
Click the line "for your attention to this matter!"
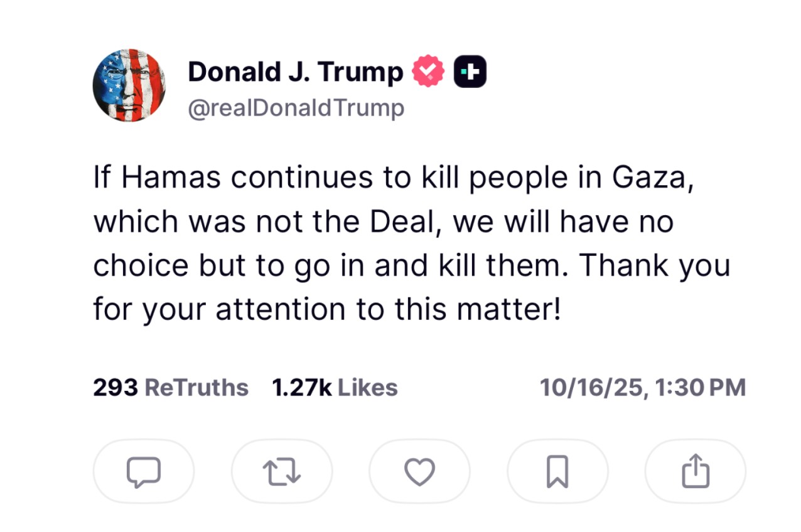coord(326,309)
